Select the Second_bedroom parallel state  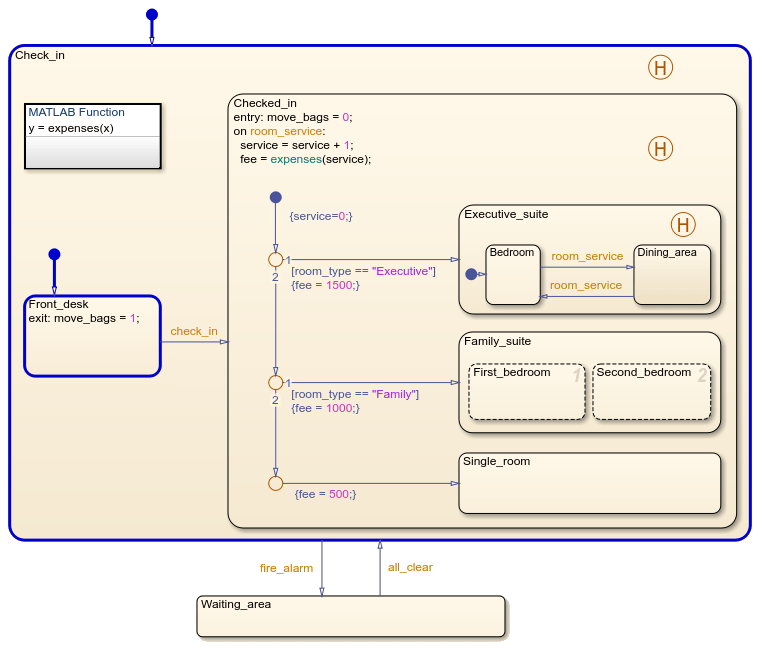click(x=651, y=397)
